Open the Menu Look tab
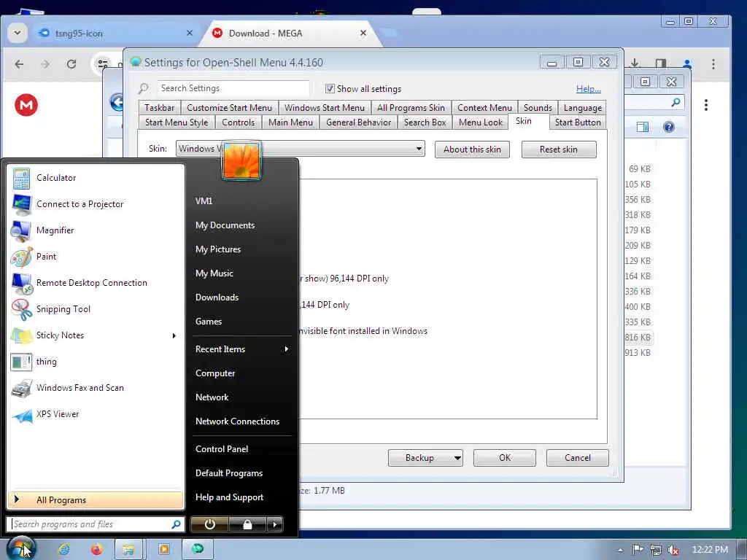The height and width of the screenshot is (560, 747). pos(480,122)
